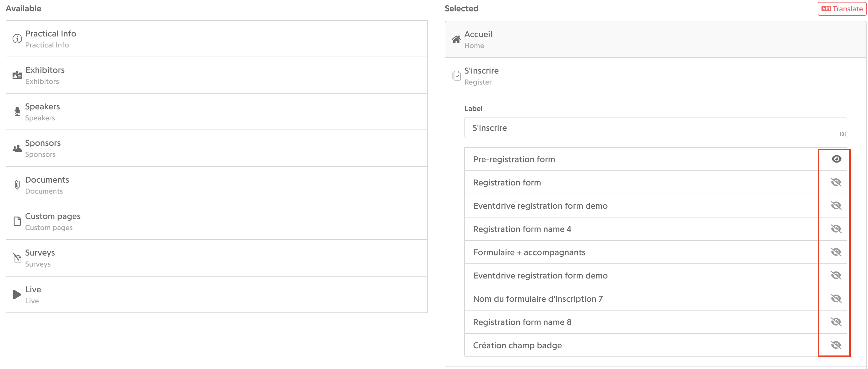Click the Practical Info circle-i icon

[17, 39]
